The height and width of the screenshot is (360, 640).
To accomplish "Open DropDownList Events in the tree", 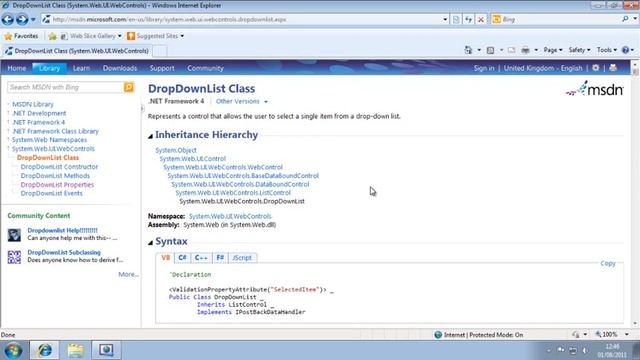I will (x=51, y=193).
